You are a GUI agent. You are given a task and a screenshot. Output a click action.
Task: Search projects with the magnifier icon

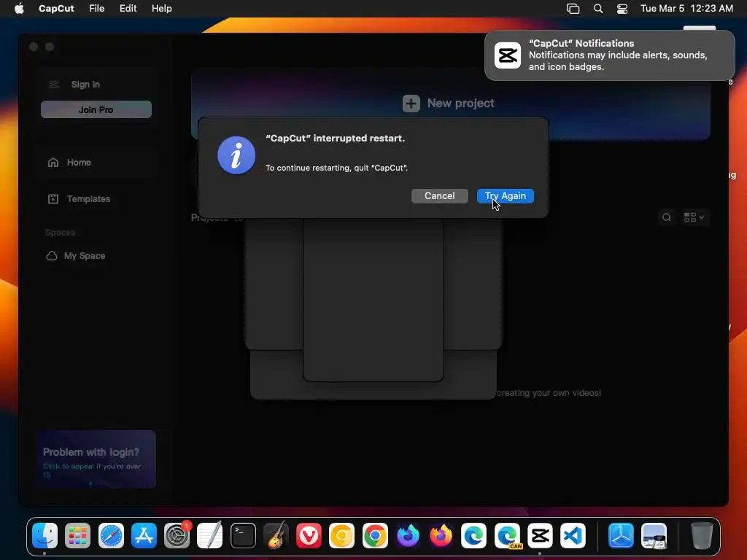coord(667,217)
